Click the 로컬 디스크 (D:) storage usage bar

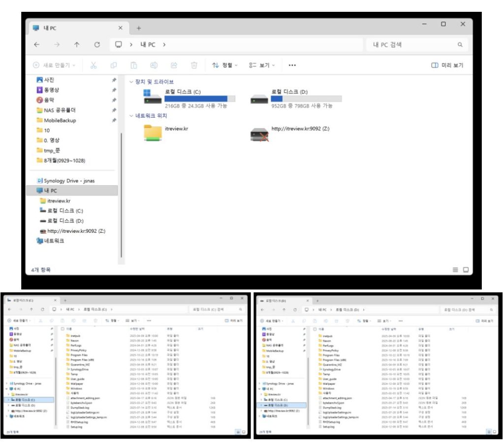306,98
